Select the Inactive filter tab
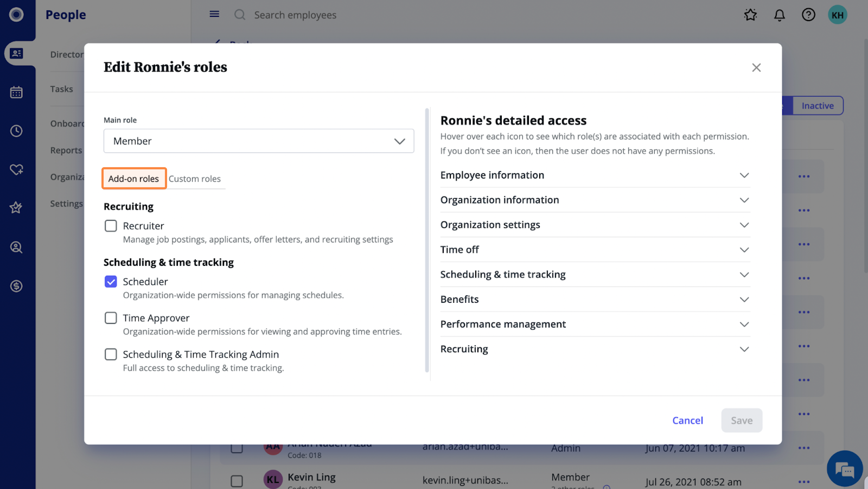868x489 pixels. click(x=818, y=106)
